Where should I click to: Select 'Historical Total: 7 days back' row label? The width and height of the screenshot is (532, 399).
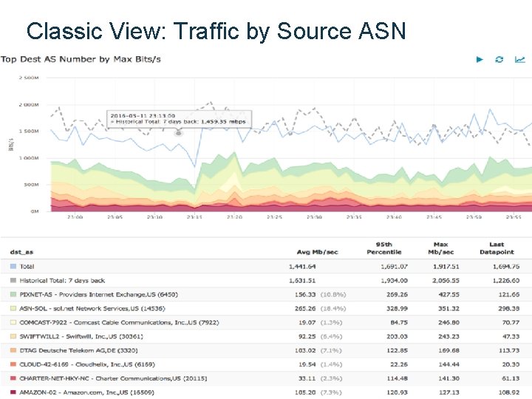pos(62,281)
